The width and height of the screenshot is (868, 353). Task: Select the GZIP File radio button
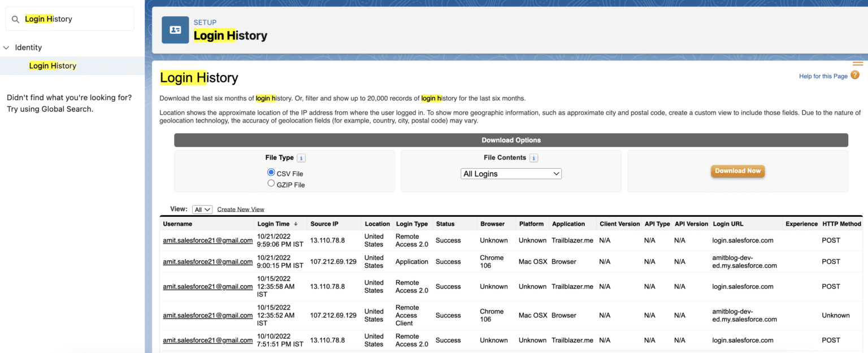coord(271,184)
